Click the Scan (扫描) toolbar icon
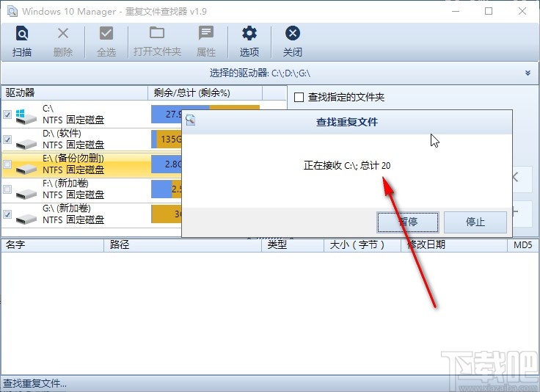540x392 pixels. tap(22, 41)
